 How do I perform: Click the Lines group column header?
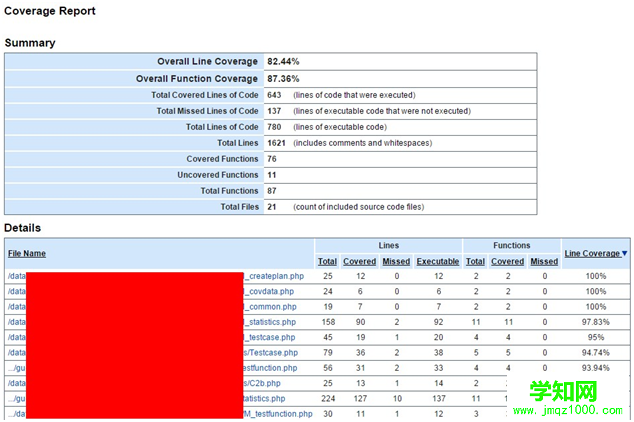click(x=389, y=245)
